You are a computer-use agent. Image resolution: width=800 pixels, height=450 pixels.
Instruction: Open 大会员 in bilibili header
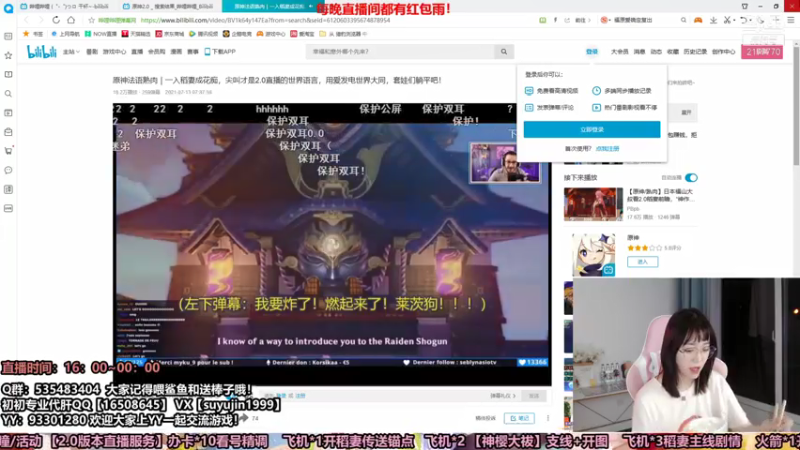coord(619,52)
